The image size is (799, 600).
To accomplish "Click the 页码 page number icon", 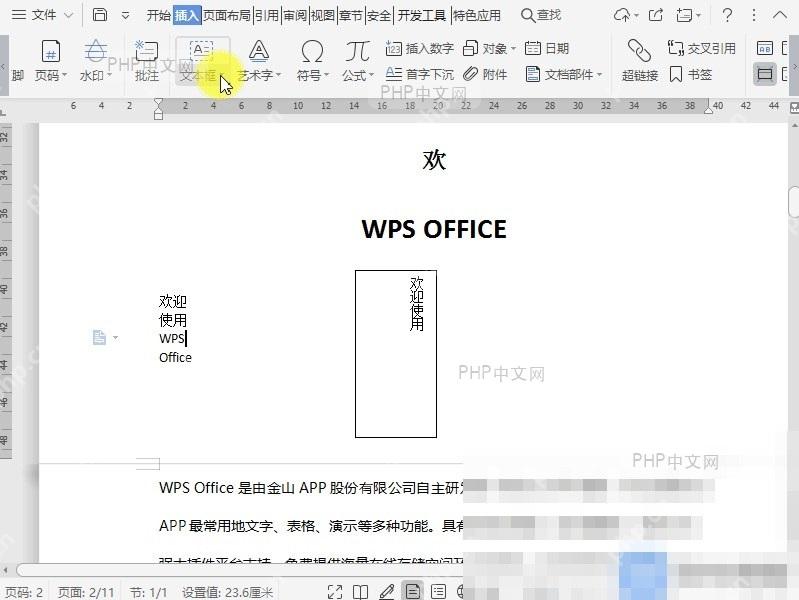I will 50,51.
